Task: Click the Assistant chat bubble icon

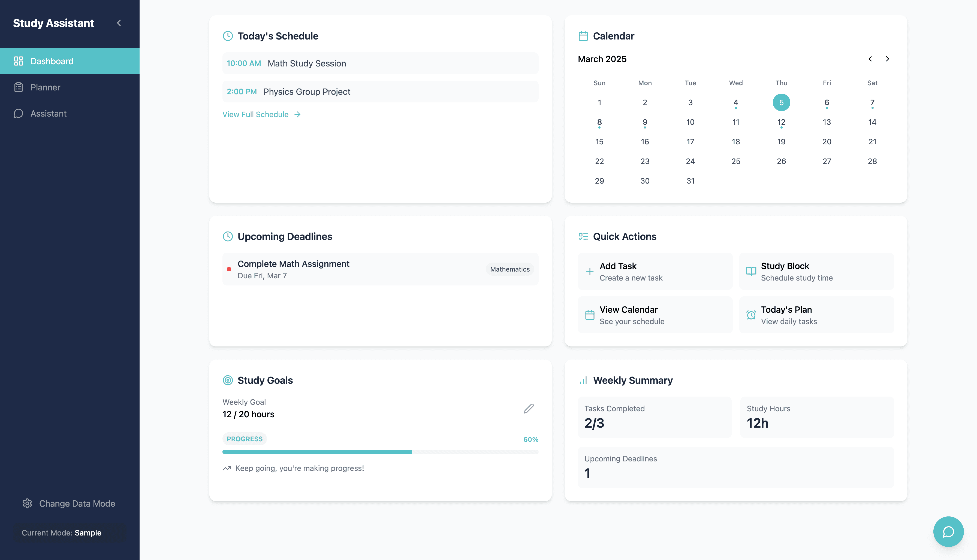Action: click(19, 114)
